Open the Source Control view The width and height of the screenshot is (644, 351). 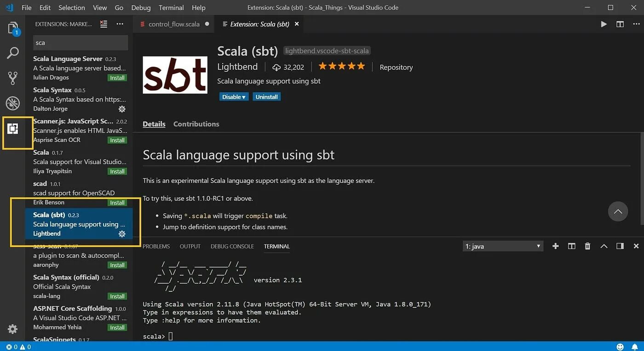(13, 78)
